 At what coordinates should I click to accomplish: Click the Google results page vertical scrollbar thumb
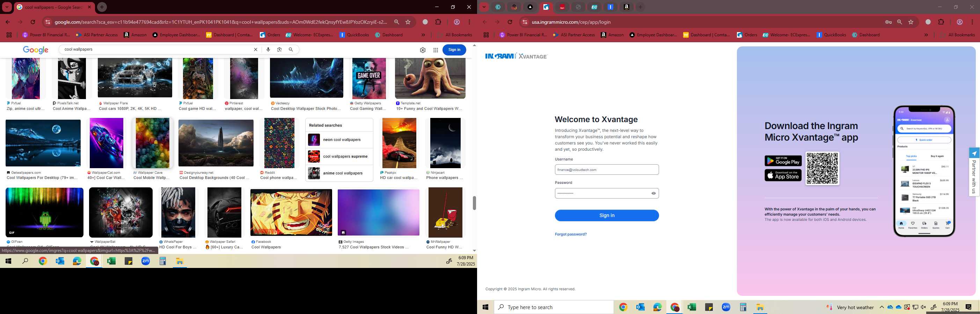[474, 203]
